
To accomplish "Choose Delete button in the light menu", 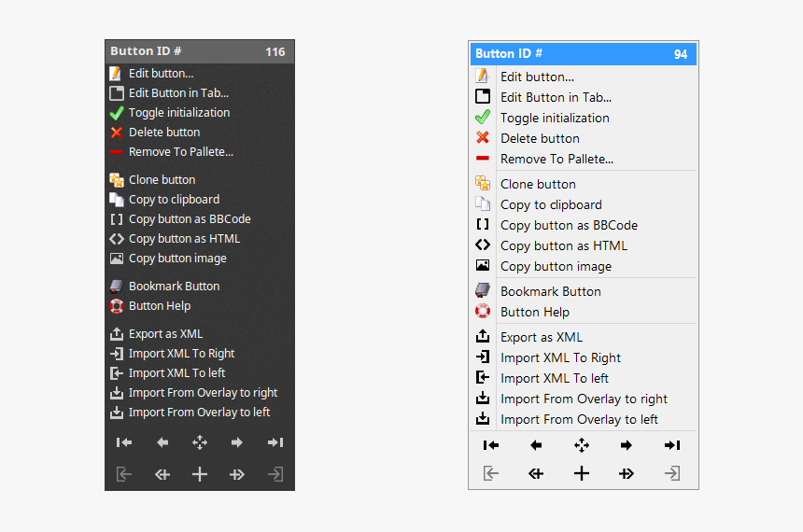I will (584, 138).
